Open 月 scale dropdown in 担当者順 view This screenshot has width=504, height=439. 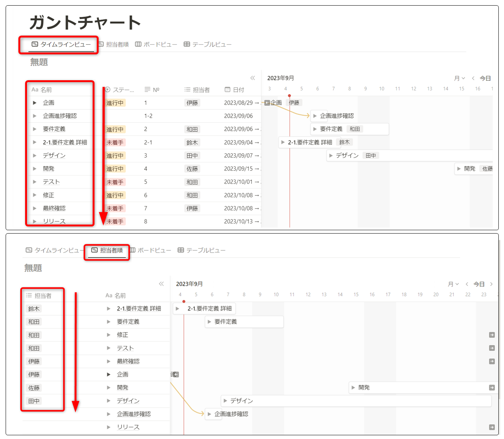pos(453,284)
